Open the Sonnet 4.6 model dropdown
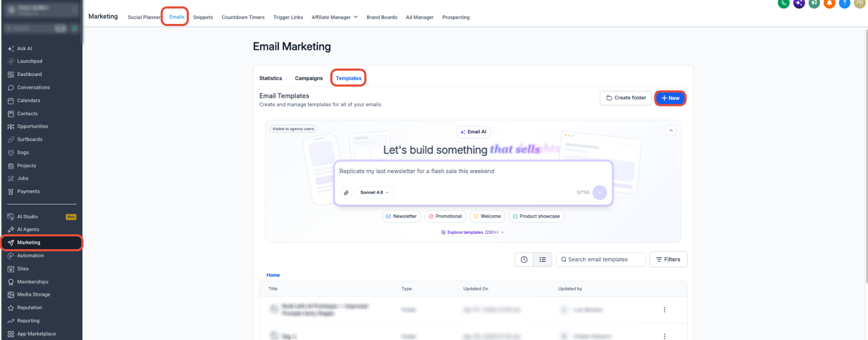Image resolution: width=868 pixels, height=340 pixels. coord(374,192)
